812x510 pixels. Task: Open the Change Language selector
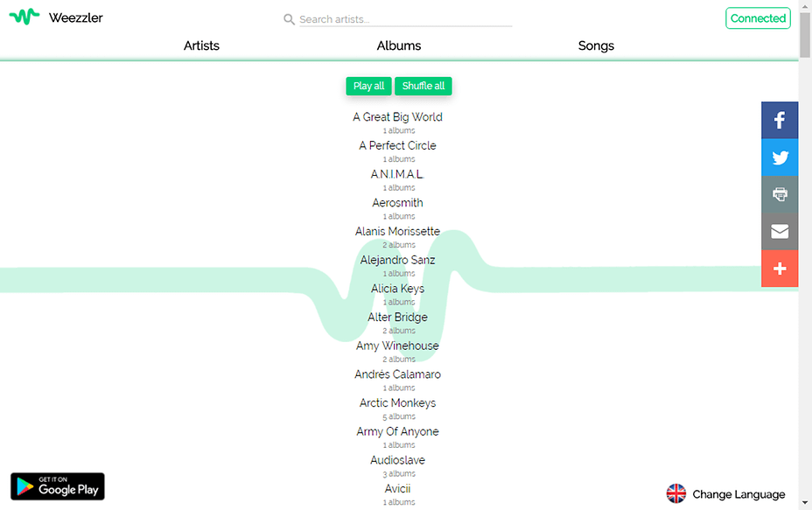(738, 494)
